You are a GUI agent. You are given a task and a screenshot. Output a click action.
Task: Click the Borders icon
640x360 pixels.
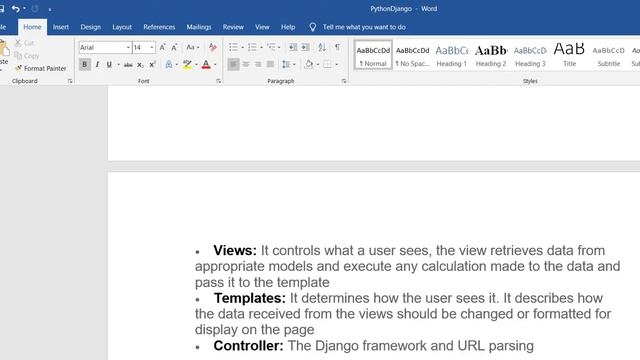coord(327,64)
